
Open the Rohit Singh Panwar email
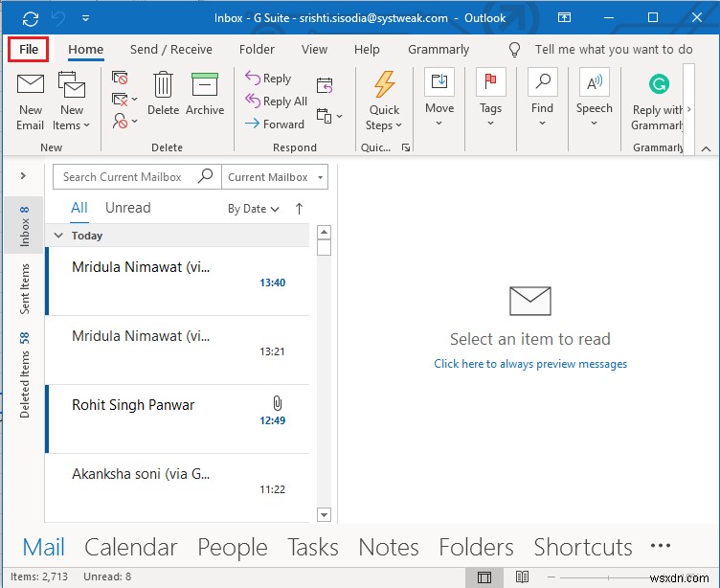click(x=179, y=418)
